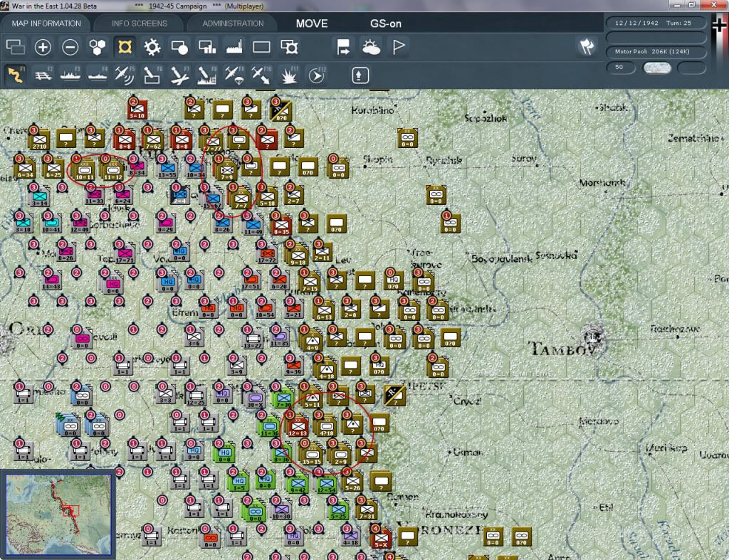Click the F12 end turn icon
Viewport: 729px width, 560px height.
pyautogui.click(x=317, y=75)
